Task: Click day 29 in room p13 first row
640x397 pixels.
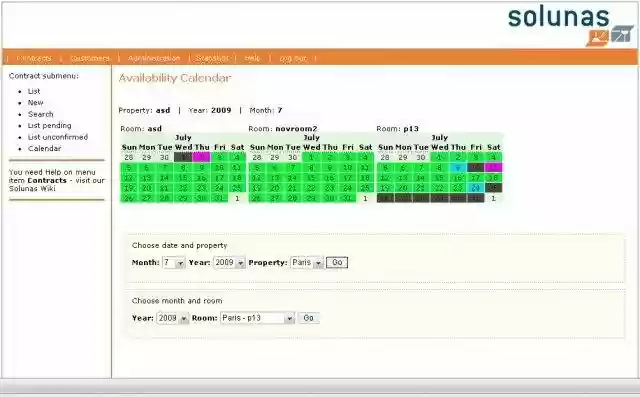Action: click(x=403, y=157)
